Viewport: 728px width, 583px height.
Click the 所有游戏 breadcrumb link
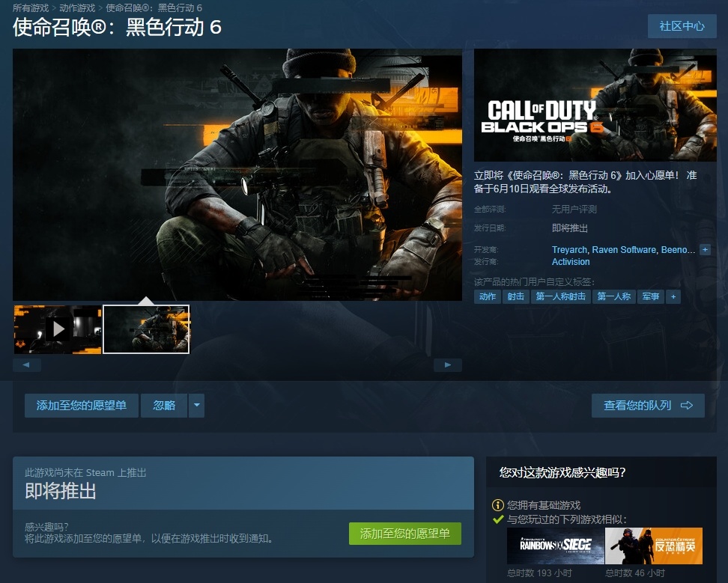click(31, 8)
